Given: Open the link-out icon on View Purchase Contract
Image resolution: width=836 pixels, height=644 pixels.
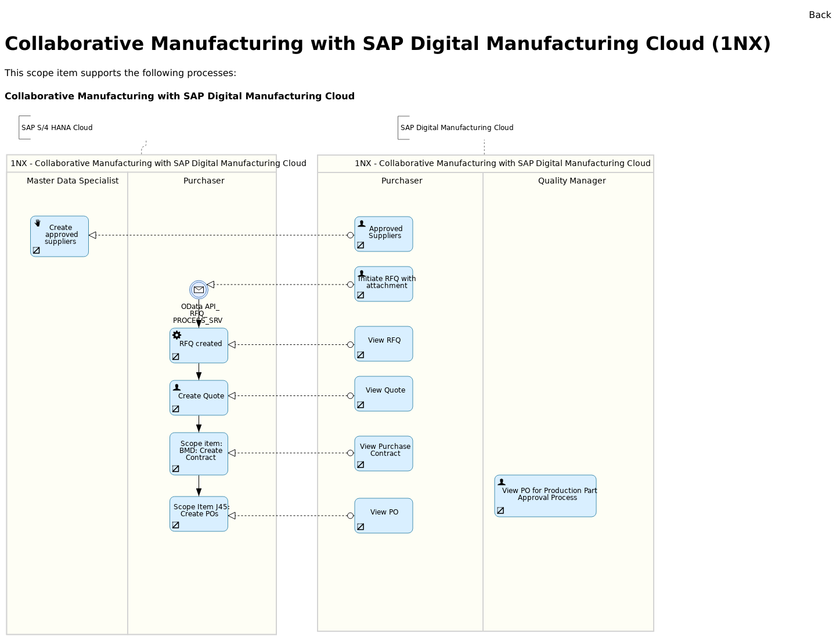Looking at the screenshot, I should point(361,465).
